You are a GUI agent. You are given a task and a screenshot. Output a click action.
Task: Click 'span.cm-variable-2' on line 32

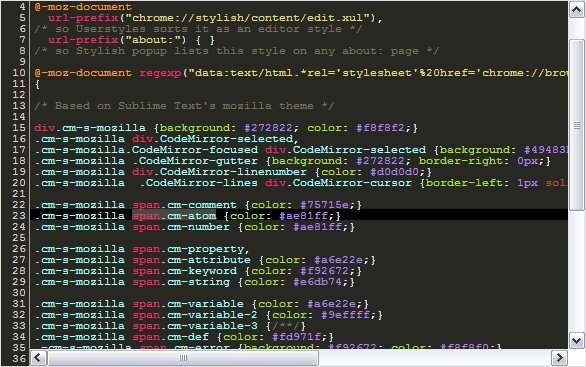click(195, 315)
